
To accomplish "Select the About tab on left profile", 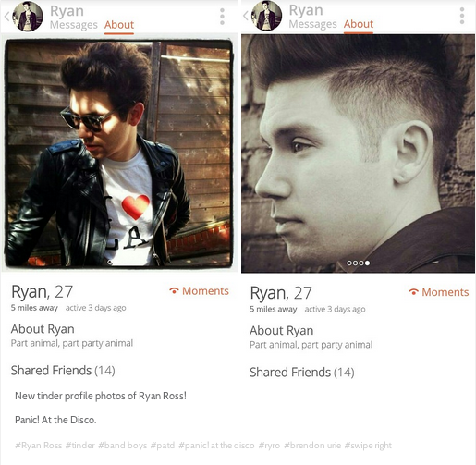I will coord(119,25).
